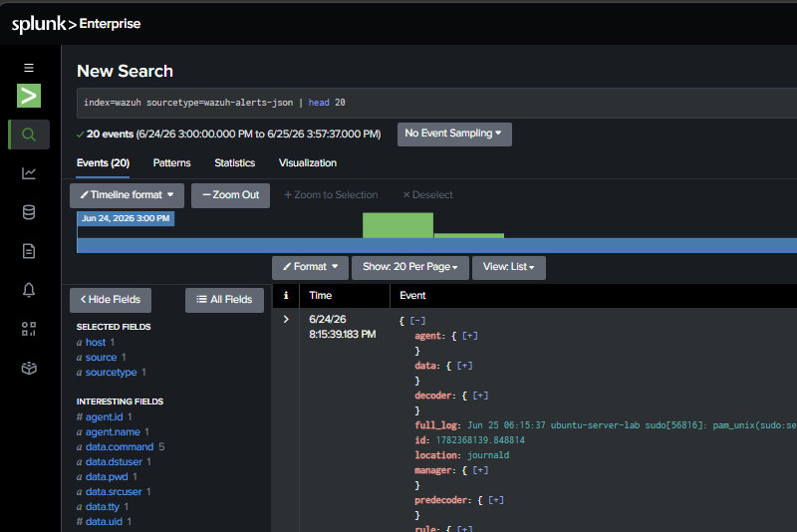Open the Timeline format dropdown
797x532 pixels.
[x=127, y=195]
